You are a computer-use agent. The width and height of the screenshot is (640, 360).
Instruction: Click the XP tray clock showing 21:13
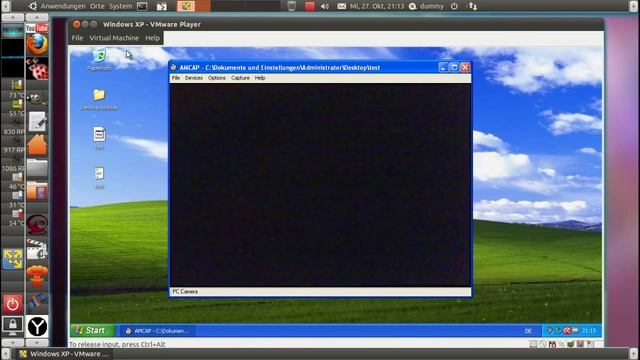click(x=589, y=331)
